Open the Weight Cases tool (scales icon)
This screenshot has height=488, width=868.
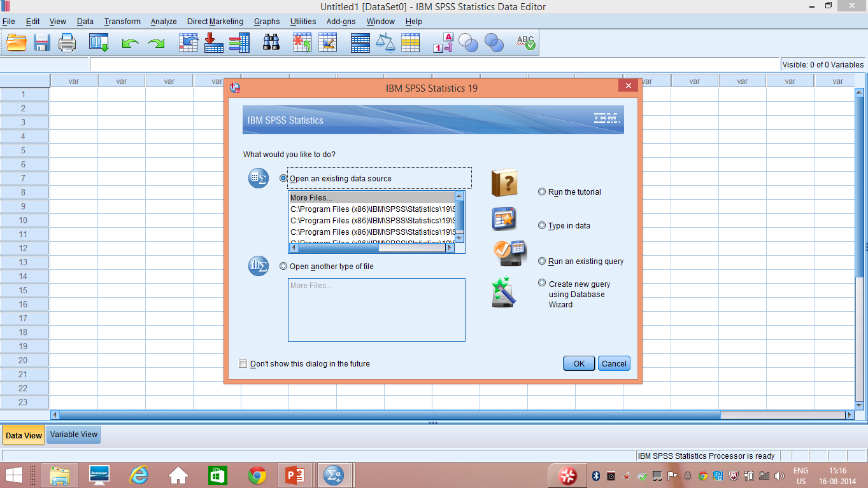385,43
